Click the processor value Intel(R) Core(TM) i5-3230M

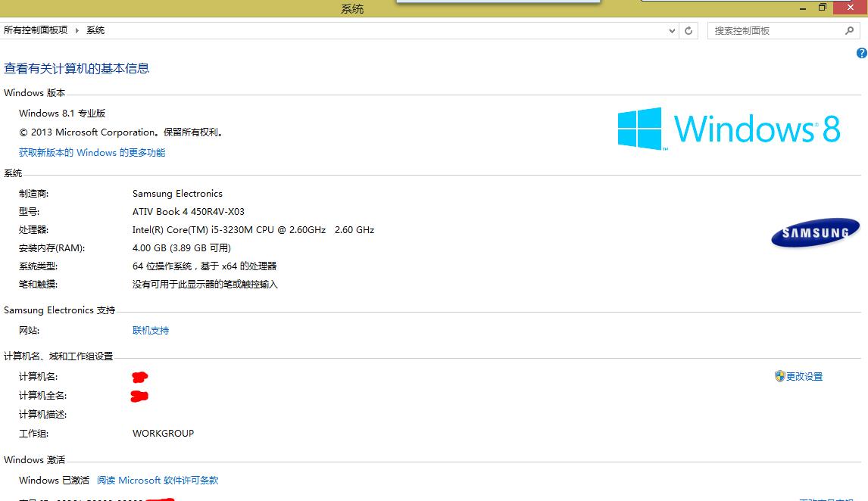[x=253, y=230]
